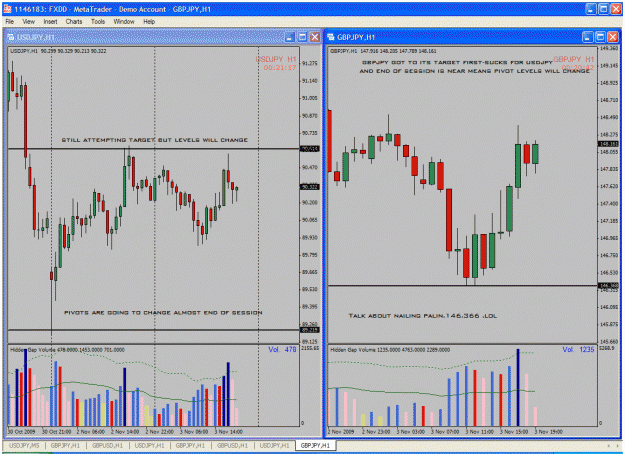The image size is (625, 454).
Task: Close the main MetaTrader window
Action: click(x=616, y=9)
